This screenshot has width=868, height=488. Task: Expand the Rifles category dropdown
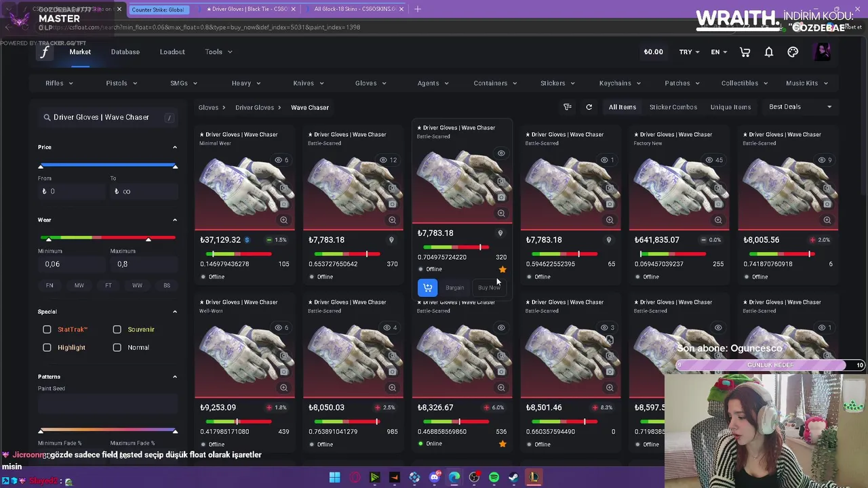click(59, 83)
